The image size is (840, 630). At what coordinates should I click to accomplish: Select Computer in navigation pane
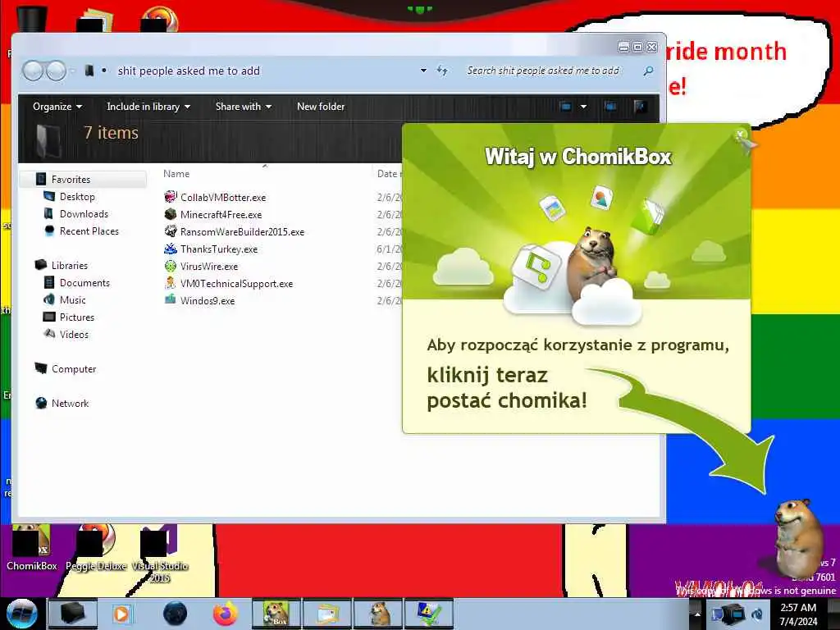[74, 368]
